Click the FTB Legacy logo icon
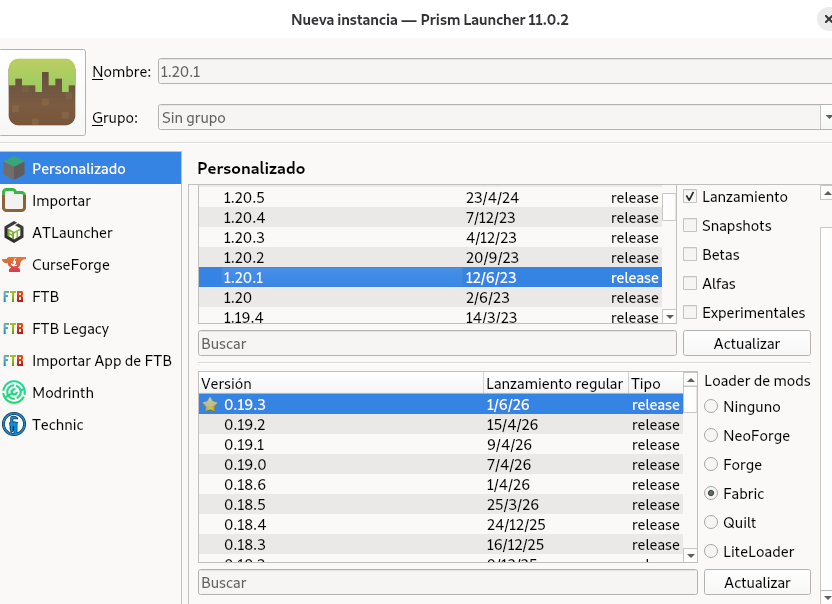Screen dimensions: 832x604 [13, 329]
